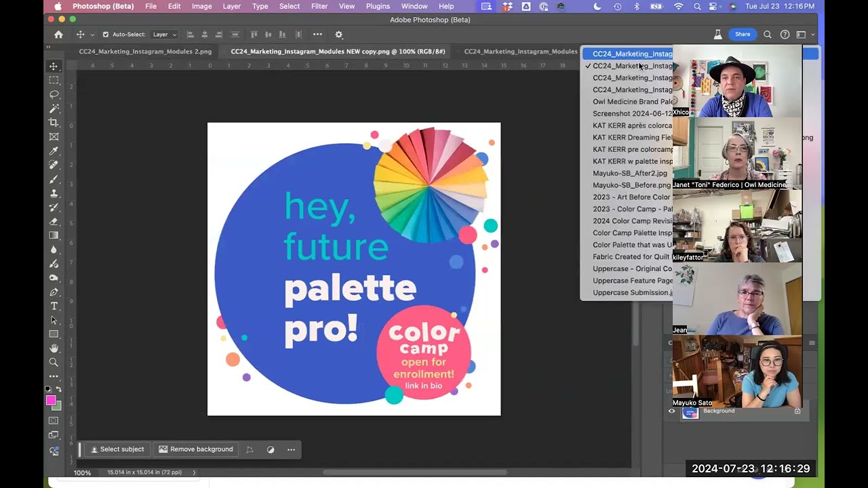Image resolution: width=868 pixels, height=488 pixels.
Task: Click the Select subject button
Action: click(x=117, y=449)
